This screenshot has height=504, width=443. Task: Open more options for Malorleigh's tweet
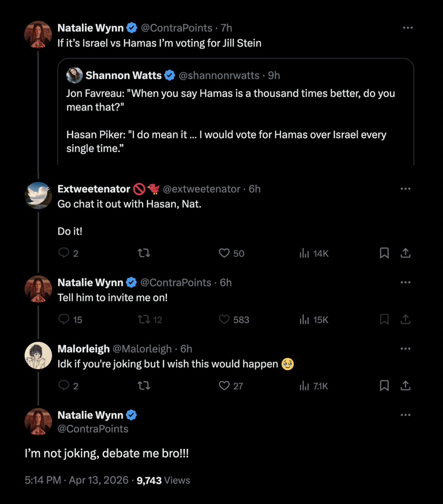pos(405,349)
